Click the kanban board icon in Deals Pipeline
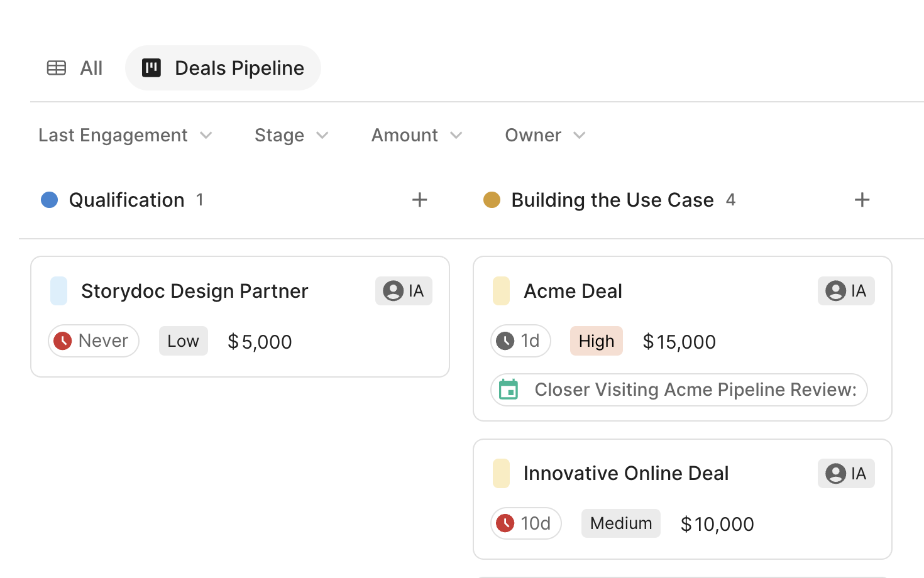 [151, 68]
